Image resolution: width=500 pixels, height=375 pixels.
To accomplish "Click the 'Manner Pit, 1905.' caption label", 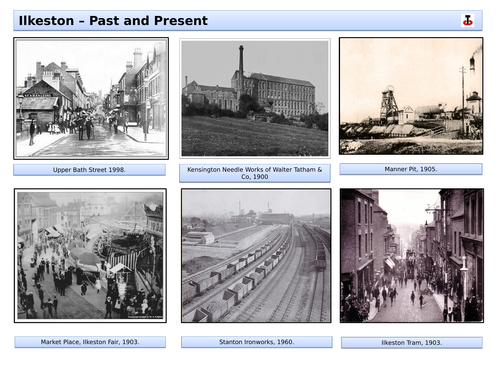I will pos(411,169).
